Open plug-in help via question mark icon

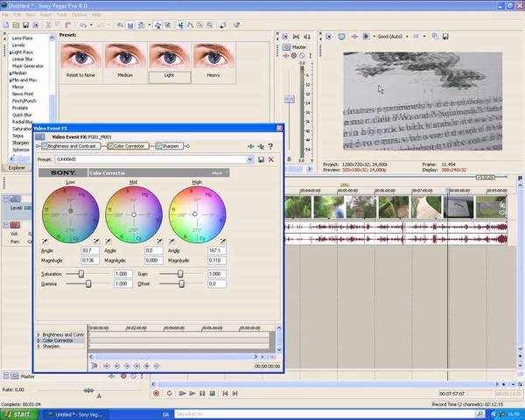pos(270,146)
